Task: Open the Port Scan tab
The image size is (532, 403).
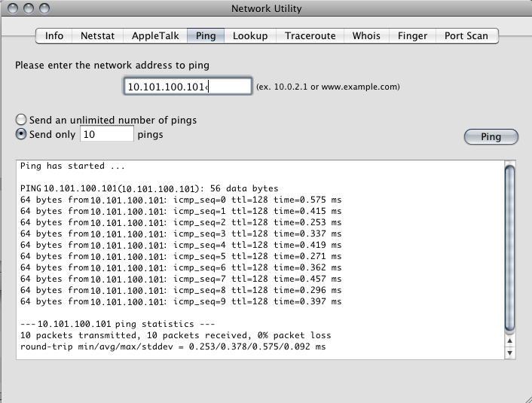Action: (466, 35)
